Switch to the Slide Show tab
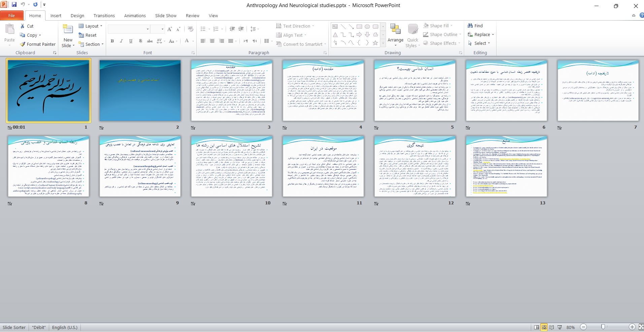Screen dimensions: 644x332 coord(166,15)
